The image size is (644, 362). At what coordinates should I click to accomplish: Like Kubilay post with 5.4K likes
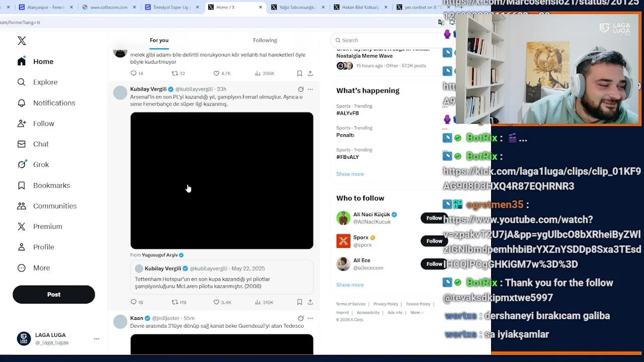pos(222,302)
